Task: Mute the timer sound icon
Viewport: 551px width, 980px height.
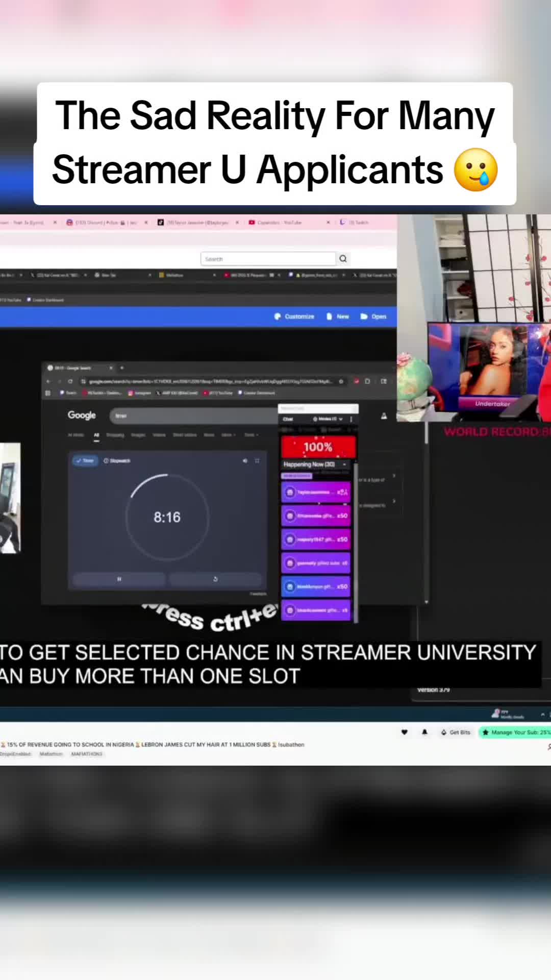Action: tap(245, 460)
